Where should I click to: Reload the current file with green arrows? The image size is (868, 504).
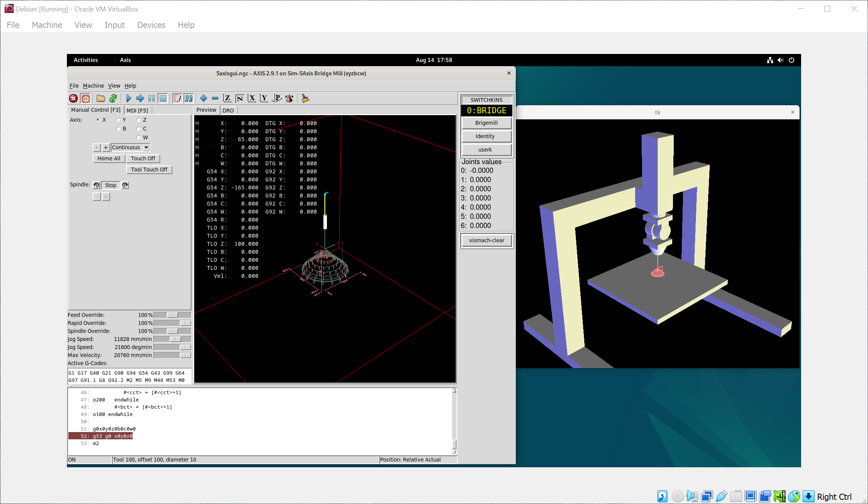pyautogui.click(x=113, y=99)
